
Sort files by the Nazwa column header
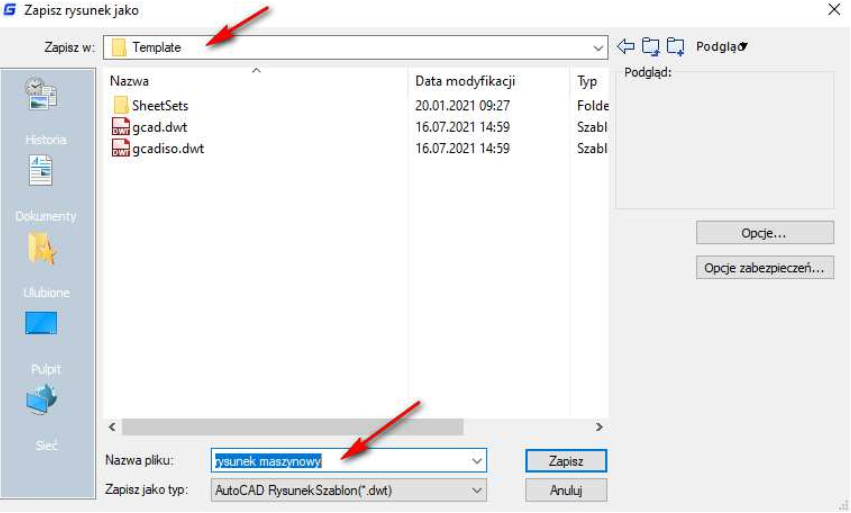(129, 81)
